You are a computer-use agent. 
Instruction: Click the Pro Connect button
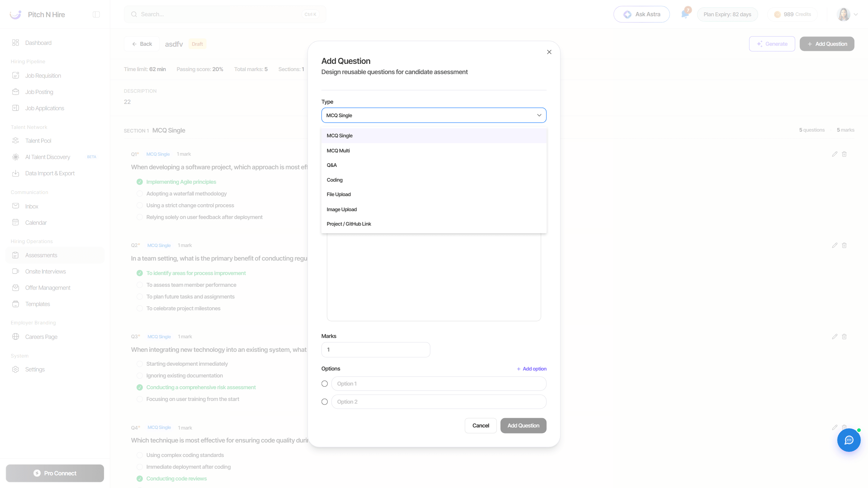tap(55, 473)
